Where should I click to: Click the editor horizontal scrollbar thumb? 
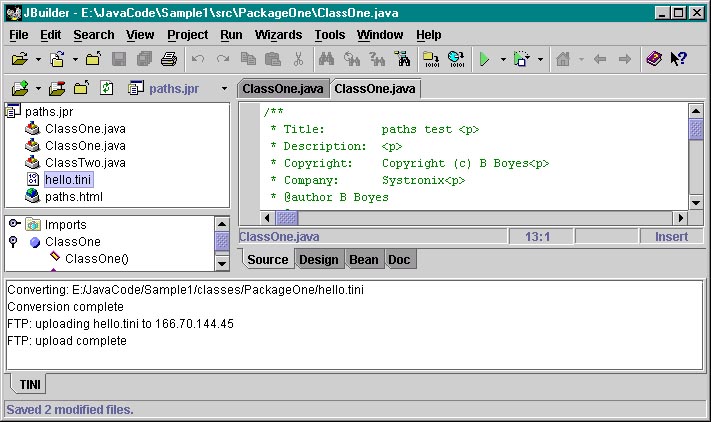pos(287,218)
